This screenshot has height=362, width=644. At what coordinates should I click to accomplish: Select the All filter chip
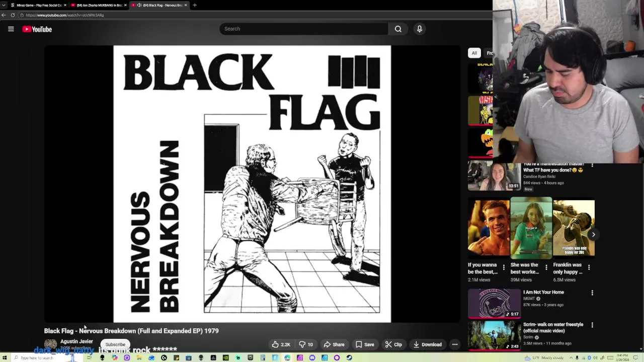(474, 53)
